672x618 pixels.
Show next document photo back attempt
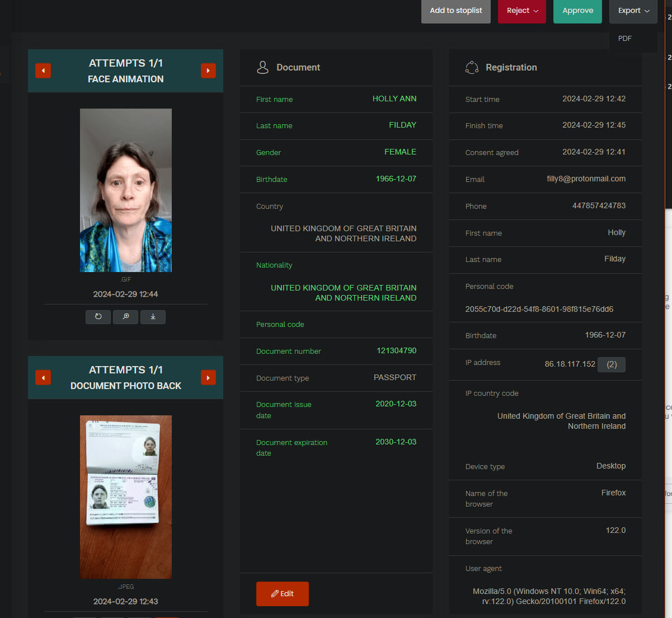(208, 377)
